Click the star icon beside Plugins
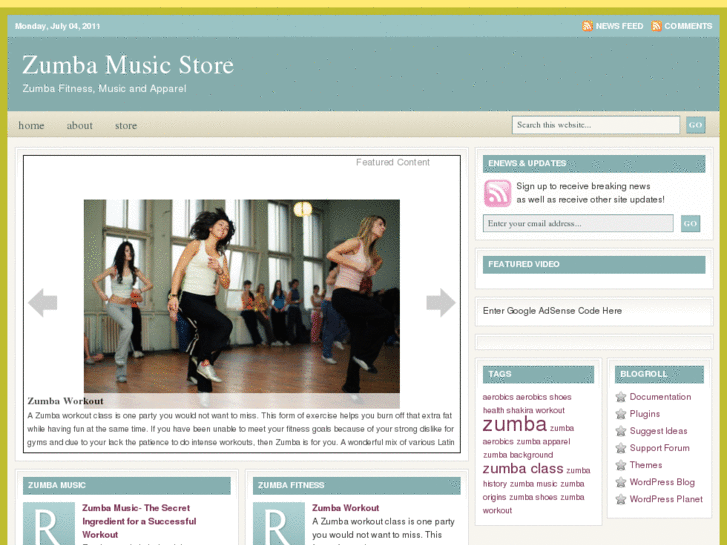 620,414
